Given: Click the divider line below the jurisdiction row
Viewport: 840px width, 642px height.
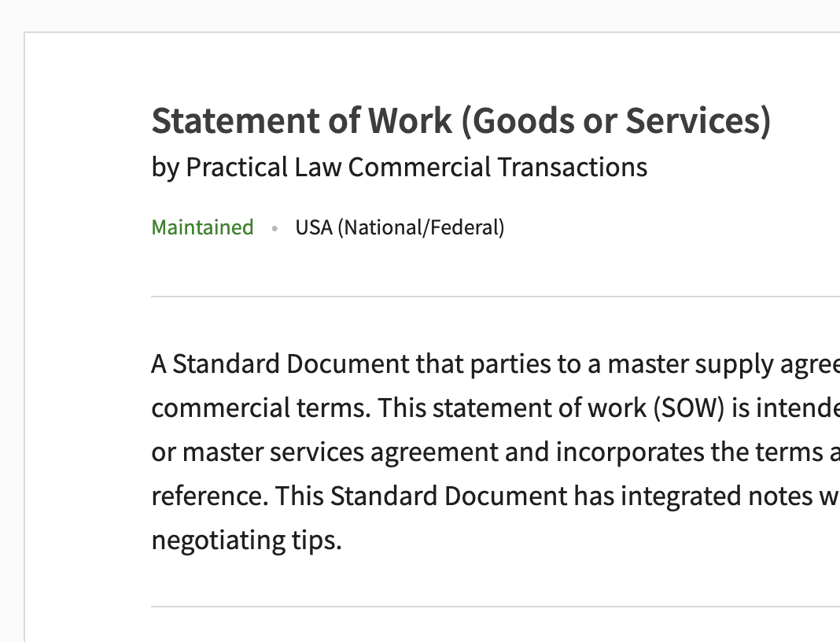Looking at the screenshot, I should pos(496,297).
